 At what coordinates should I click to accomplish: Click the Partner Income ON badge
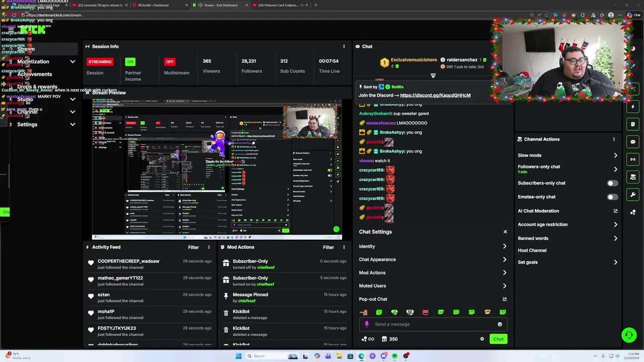coord(130,62)
